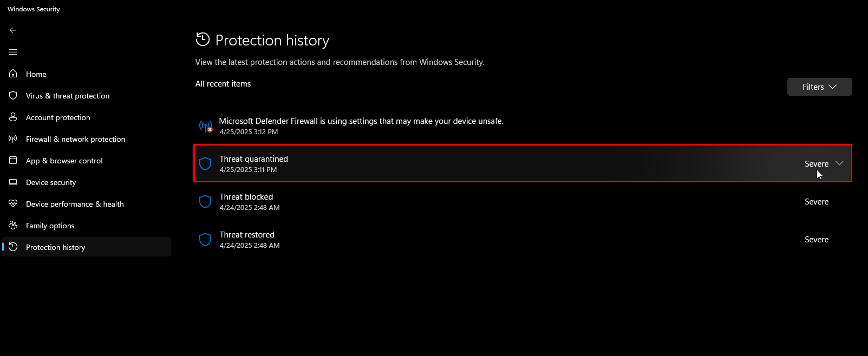Click the Account protection person icon
868x356 pixels.
tap(13, 117)
